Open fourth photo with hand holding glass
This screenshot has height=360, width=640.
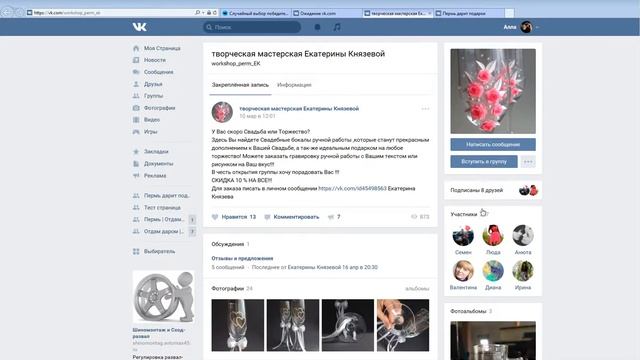click(x=403, y=325)
